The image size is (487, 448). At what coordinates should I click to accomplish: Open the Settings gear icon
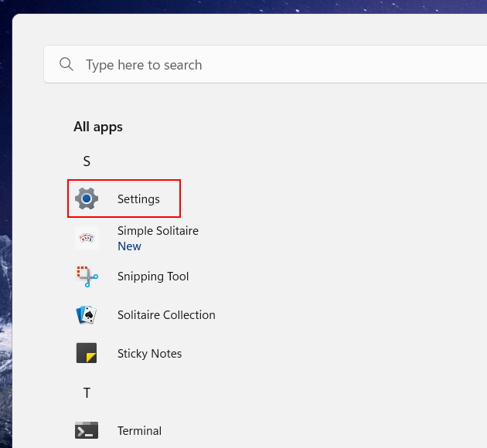87,199
